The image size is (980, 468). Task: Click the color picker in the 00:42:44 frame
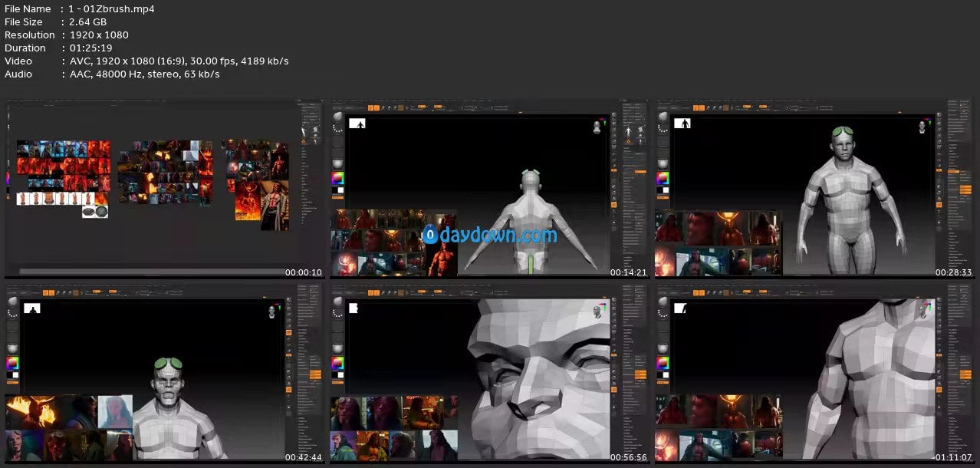[x=12, y=364]
